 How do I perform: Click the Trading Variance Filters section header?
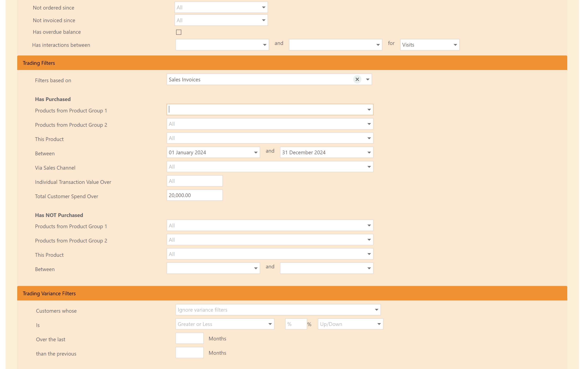292,293
